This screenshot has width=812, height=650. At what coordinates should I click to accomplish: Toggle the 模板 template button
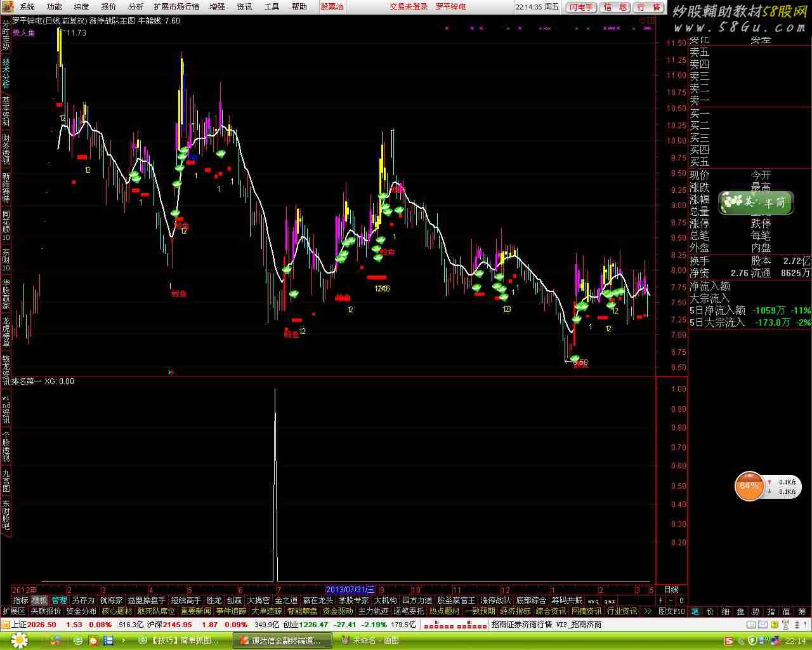point(39,600)
